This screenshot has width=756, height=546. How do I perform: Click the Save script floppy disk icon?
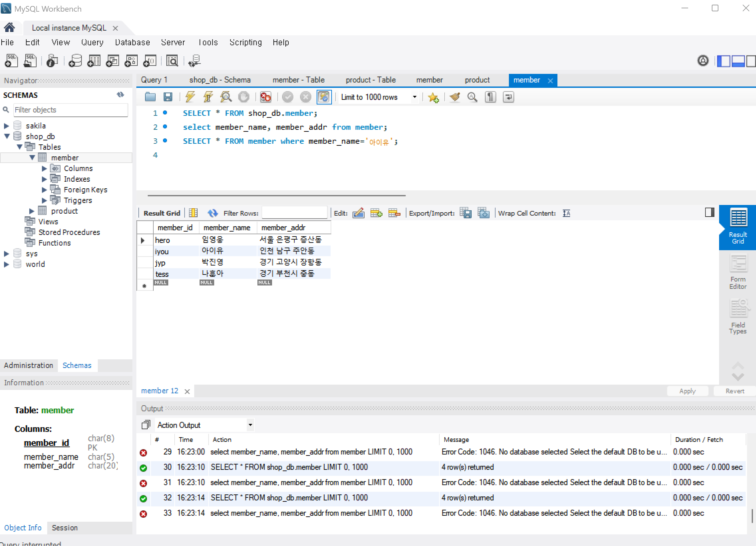click(x=168, y=97)
